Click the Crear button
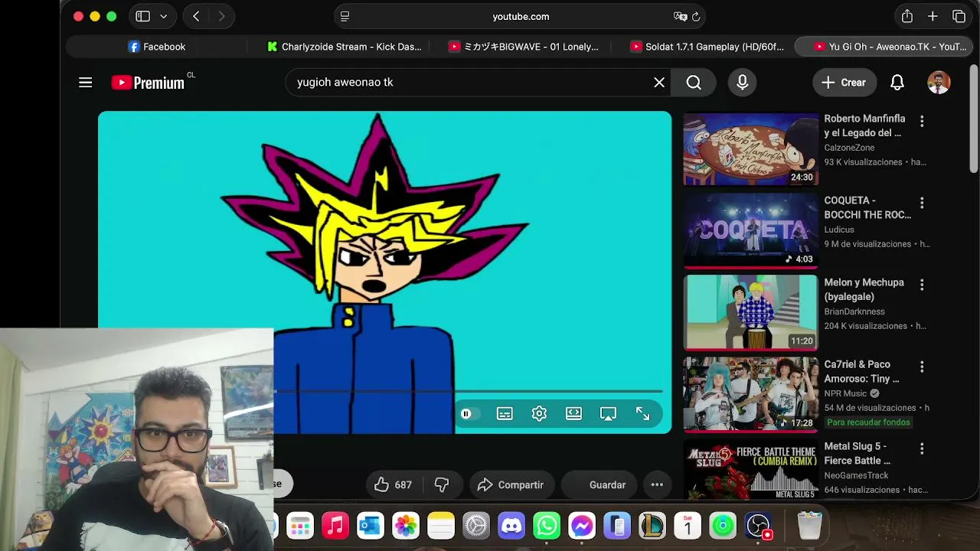The image size is (980, 551). [844, 83]
